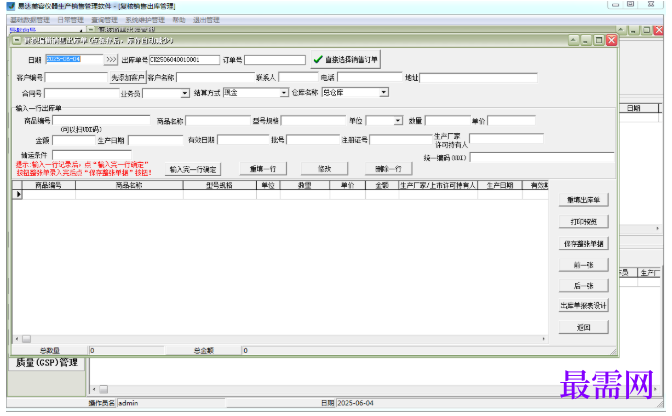Click the 修改 button

click(324, 169)
